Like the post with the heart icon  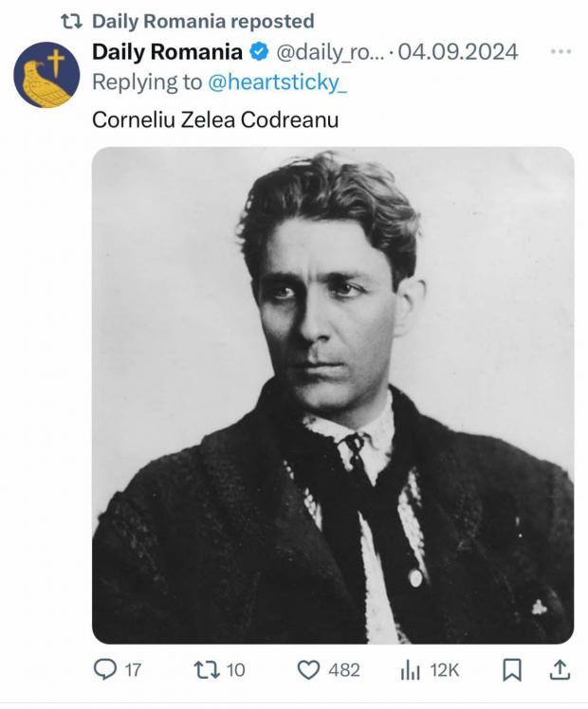[x=308, y=669]
